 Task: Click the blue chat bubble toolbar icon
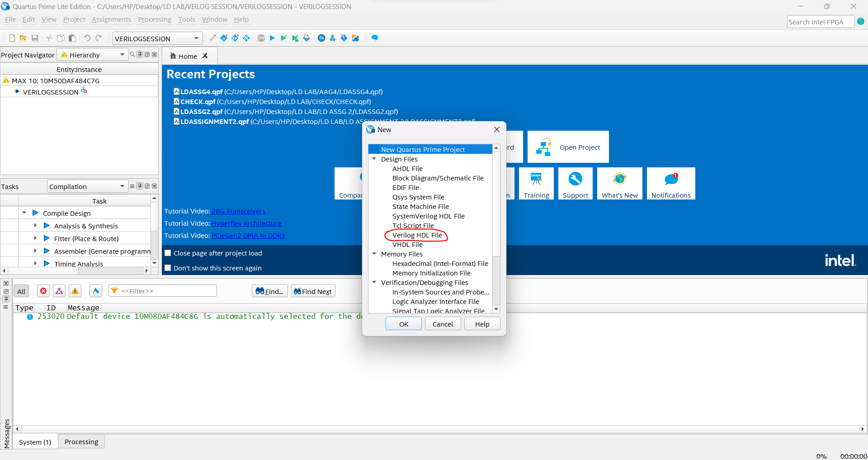(375, 38)
